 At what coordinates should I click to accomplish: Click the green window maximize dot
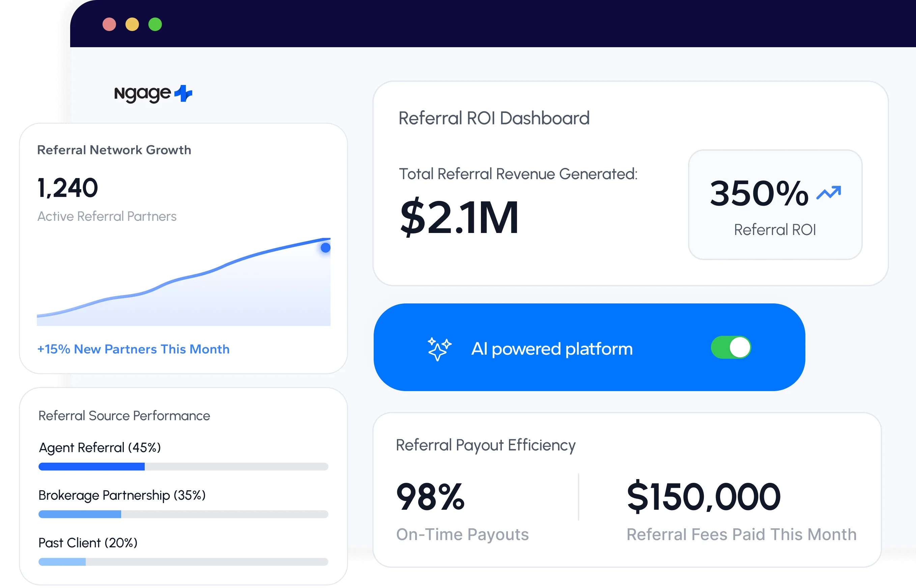click(155, 24)
